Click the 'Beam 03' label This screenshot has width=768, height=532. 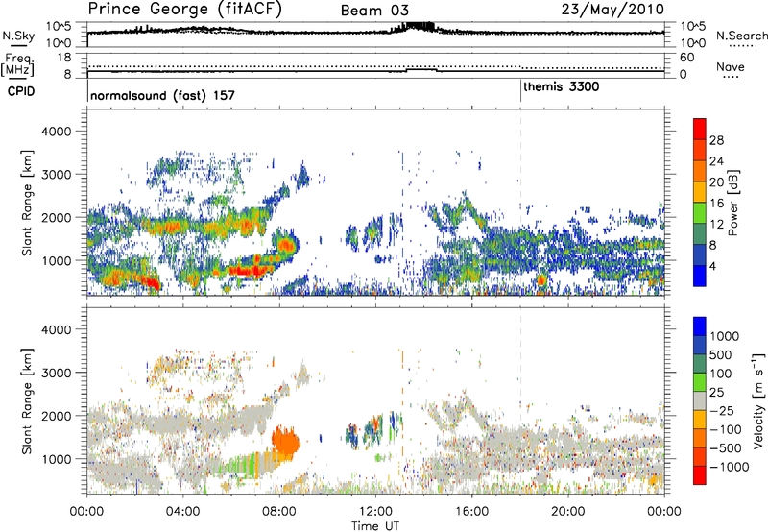pyautogui.click(x=374, y=11)
